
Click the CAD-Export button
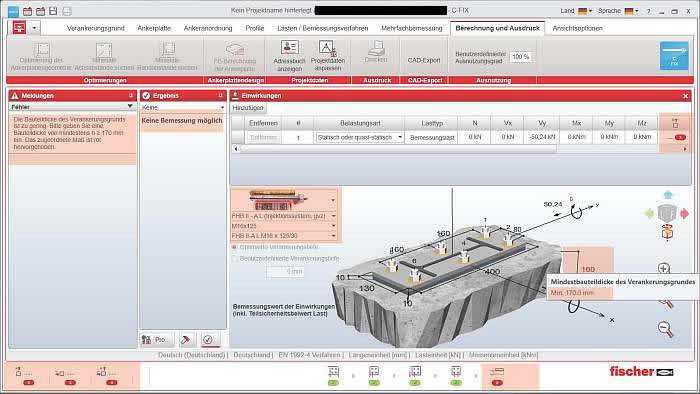click(424, 60)
